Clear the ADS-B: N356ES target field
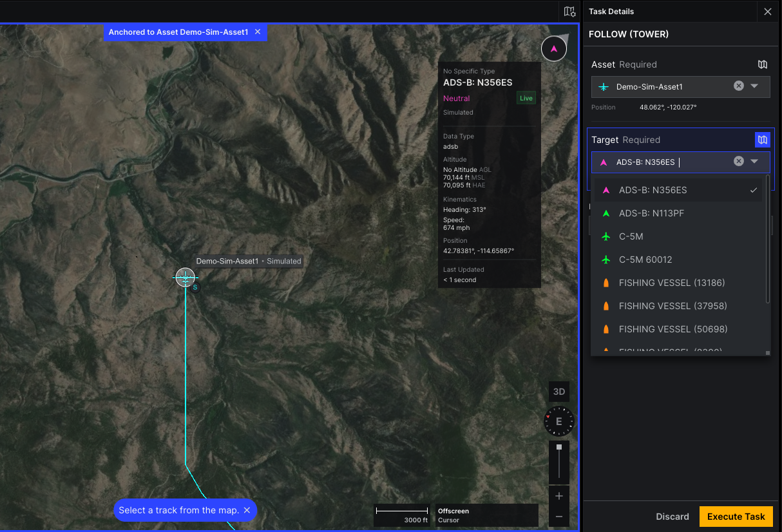782x532 pixels. [739, 162]
